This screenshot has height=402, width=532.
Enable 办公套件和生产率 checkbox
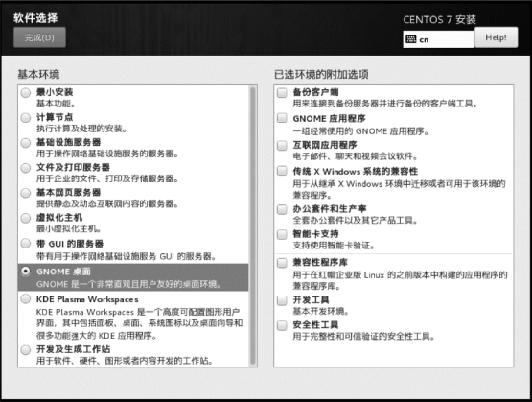[x=282, y=209]
